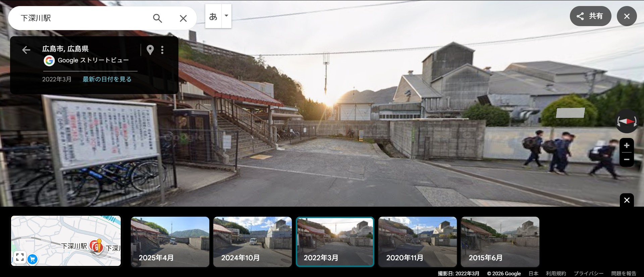Click the search magnifier icon
Viewport: 644px width, 277px height.
pos(157,18)
